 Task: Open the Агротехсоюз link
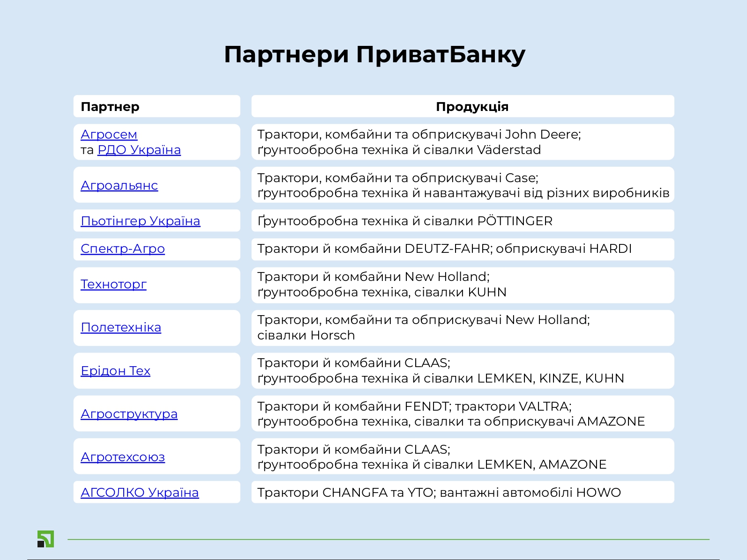(123, 457)
